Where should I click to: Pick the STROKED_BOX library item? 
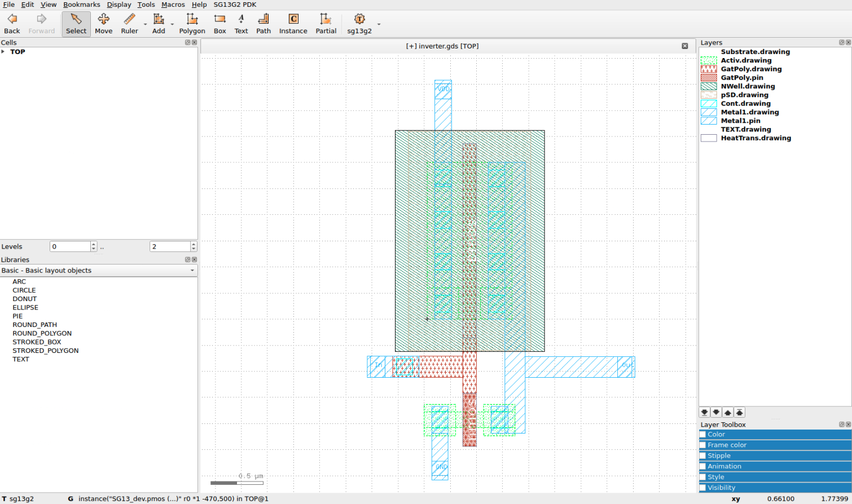coord(37,342)
